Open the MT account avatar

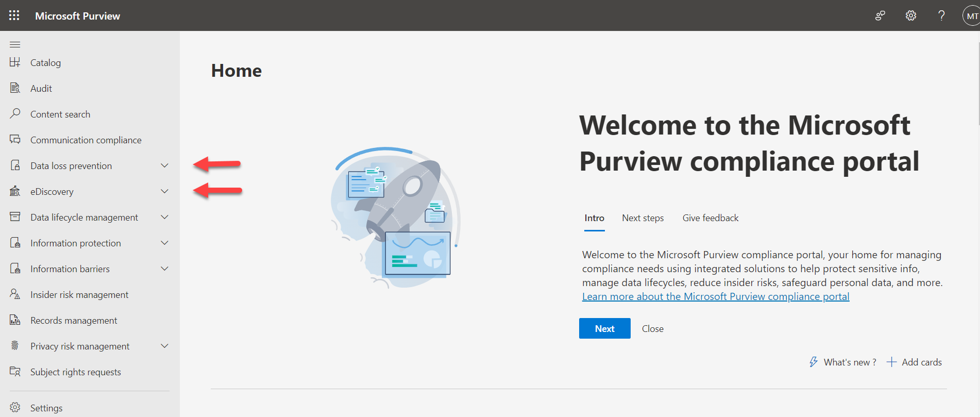pyautogui.click(x=972, y=15)
